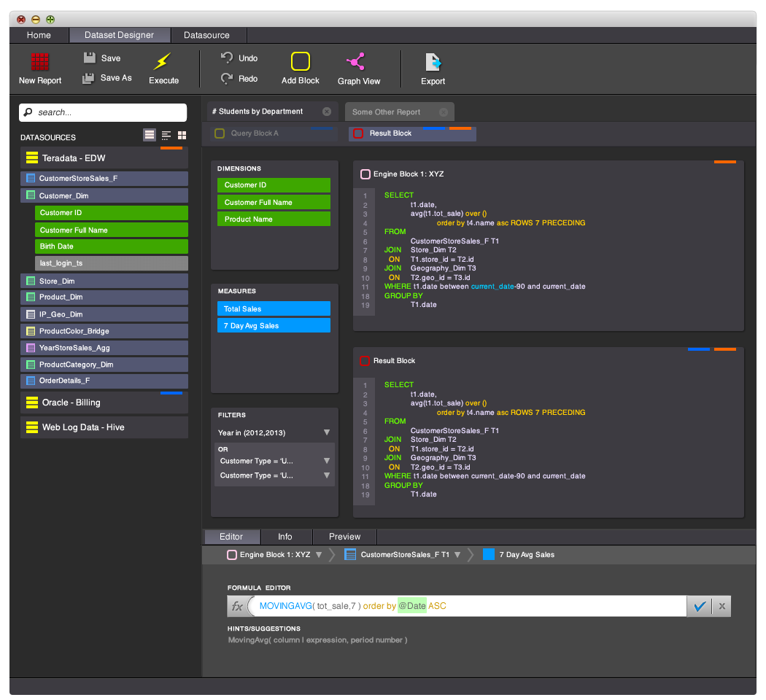Click the New Report grid icon

point(40,61)
